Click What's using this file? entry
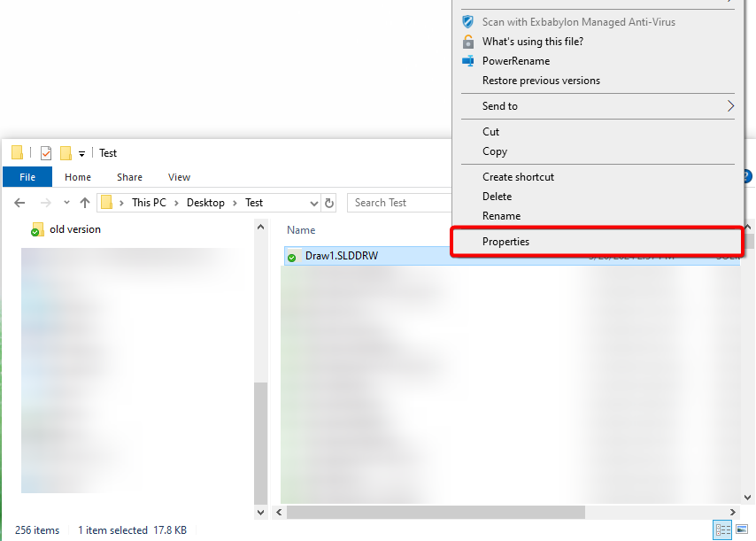Image resolution: width=756 pixels, height=541 pixels. click(x=533, y=42)
